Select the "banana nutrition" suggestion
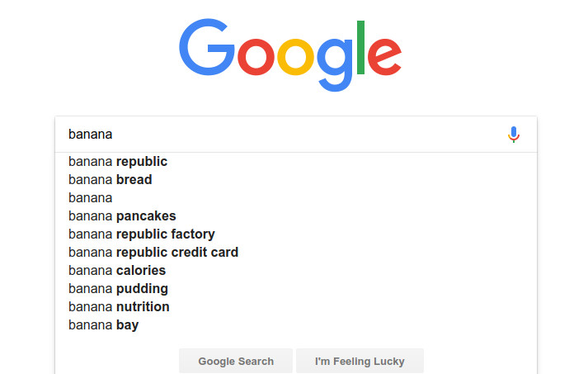This screenshot has height=374, width=588. coord(296,307)
